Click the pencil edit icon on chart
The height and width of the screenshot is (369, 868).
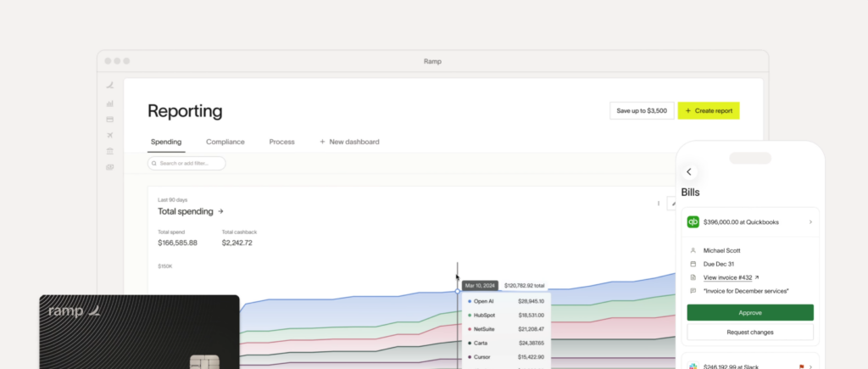coord(673,204)
